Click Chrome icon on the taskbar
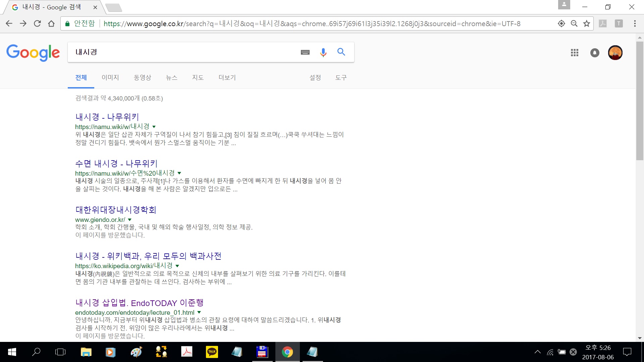Screen dimensions: 644x362 coord(287,352)
